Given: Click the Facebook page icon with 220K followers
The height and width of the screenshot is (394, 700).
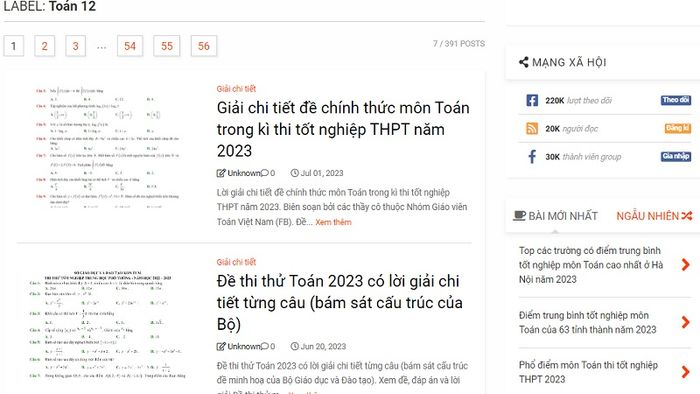Looking at the screenshot, I should tap(532, 100).
